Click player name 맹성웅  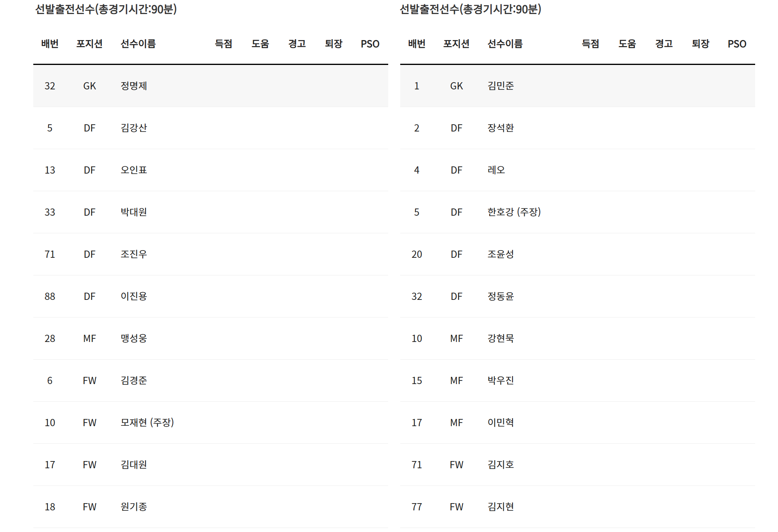pos(134,338)
